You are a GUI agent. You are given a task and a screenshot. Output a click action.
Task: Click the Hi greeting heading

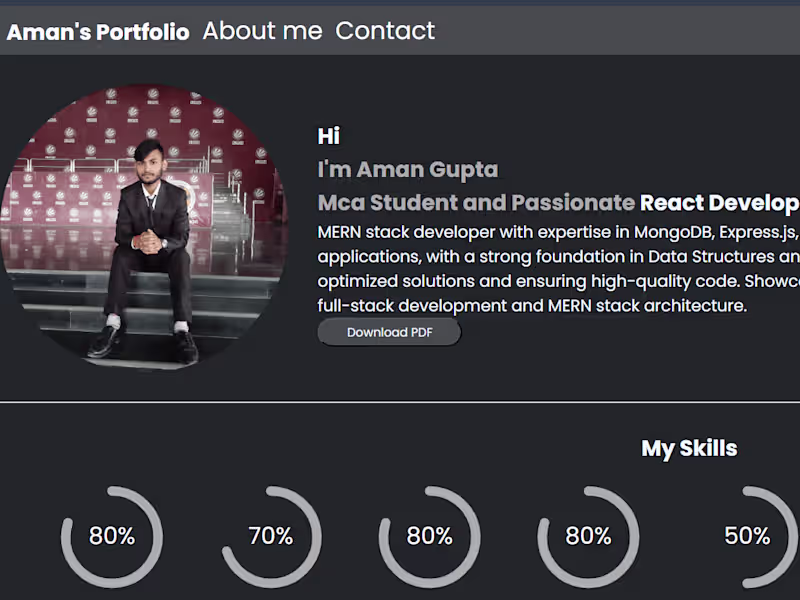coord(330,136)
